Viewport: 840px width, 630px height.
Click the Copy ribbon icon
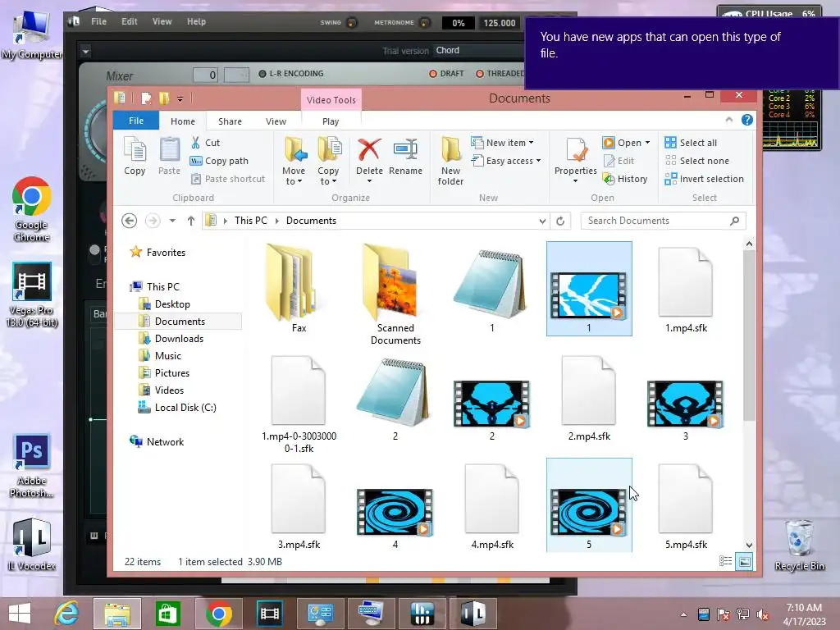coord(135,155)
